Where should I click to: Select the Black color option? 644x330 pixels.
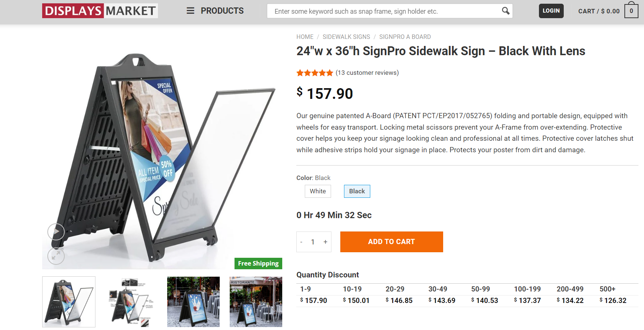tap(357, 191)
